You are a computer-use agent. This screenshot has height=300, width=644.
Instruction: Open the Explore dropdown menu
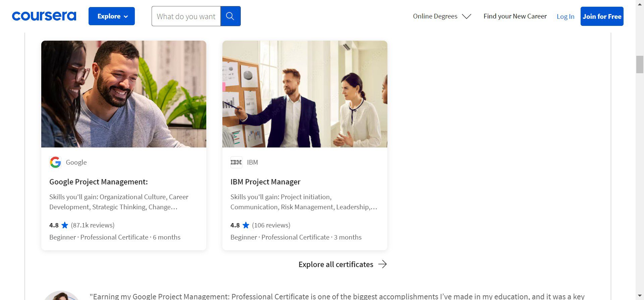(x=112, y=16)
